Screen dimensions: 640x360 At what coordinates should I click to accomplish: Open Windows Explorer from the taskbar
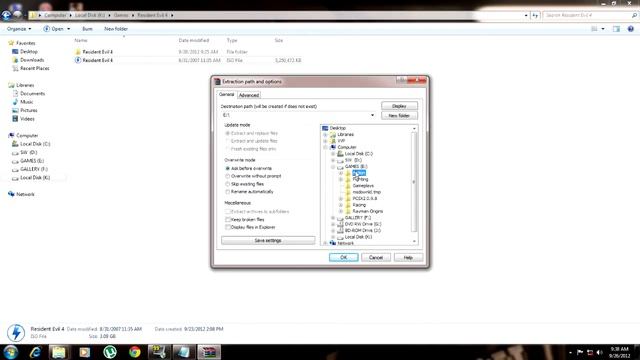[59, 352]
